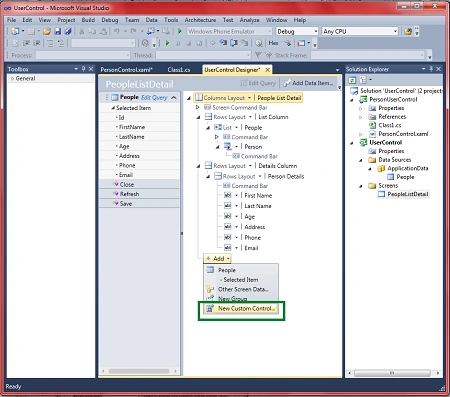This screenshot has height=397, width=450.
Task: Click the Refresh method in screen members
Action: (129, 194)
